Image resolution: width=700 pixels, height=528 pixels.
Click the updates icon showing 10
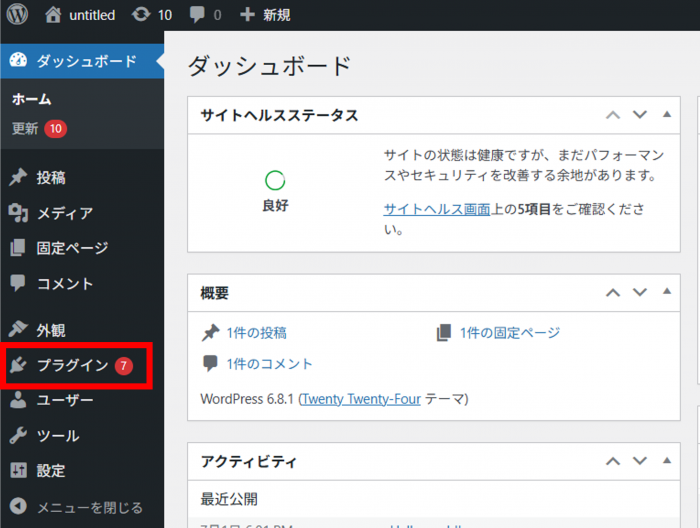pyautogui.click(x=138, y=15)
